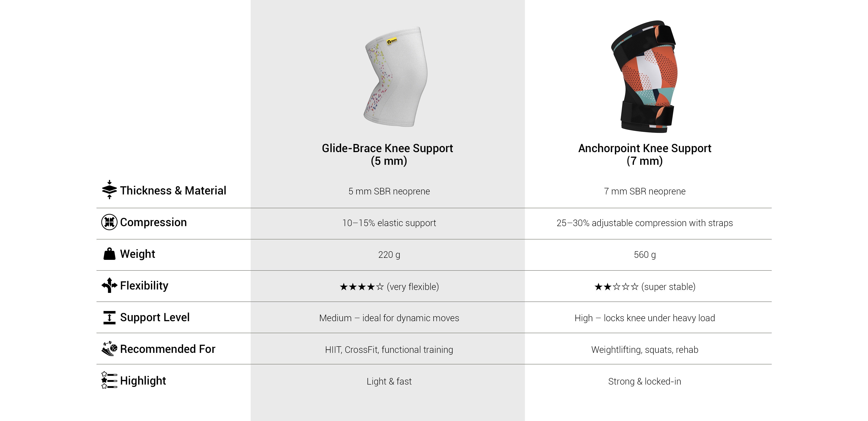Click the four-star very flexible rating
Screen dimensions: 868x421
(x=389, y=287)
